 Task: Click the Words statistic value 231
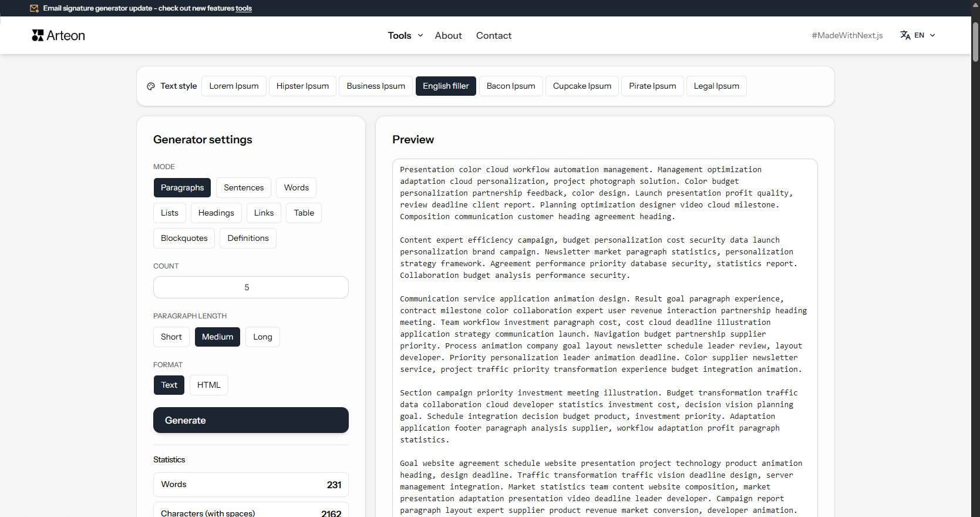[x=334, y=485]
